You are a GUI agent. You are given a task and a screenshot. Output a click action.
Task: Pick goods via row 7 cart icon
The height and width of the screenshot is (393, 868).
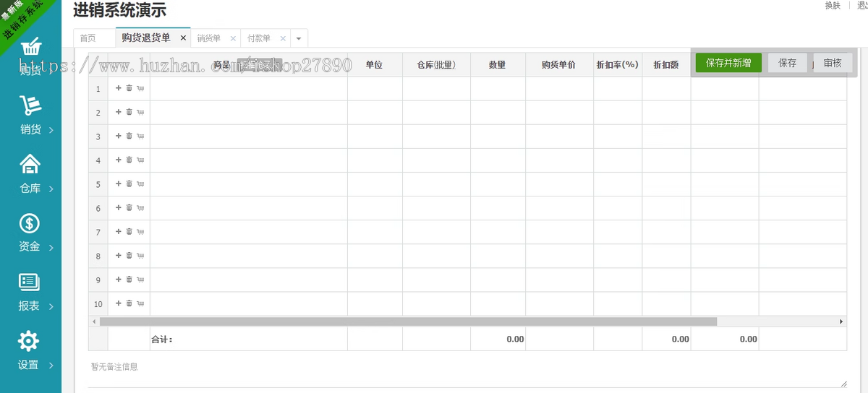pos(140,231)
